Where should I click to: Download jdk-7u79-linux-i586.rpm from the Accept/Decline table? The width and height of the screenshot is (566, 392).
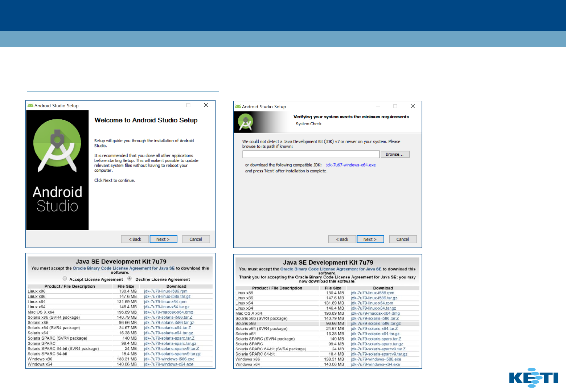(166, 291)
